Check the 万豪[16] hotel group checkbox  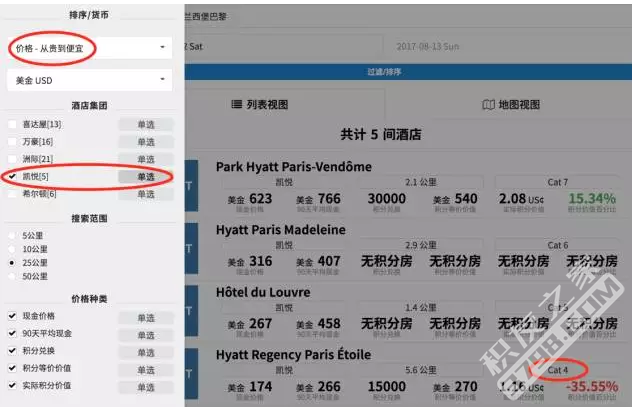click(x=12, y=142)
